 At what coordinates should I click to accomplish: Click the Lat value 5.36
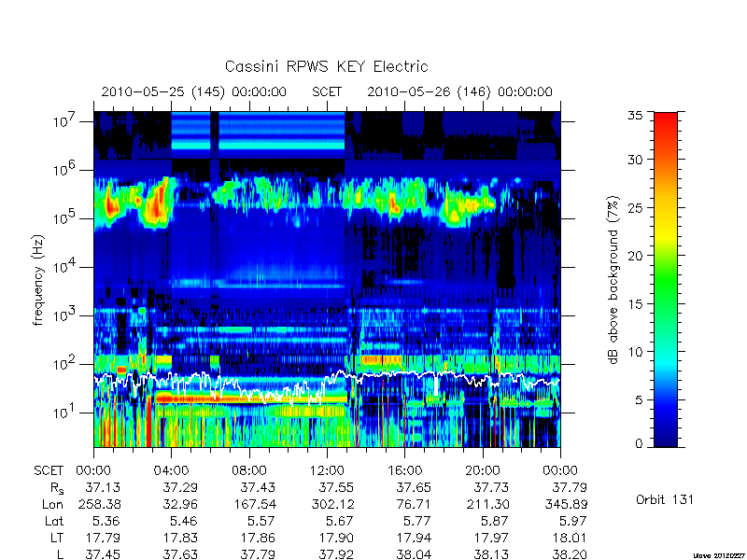tap(107, 521)
